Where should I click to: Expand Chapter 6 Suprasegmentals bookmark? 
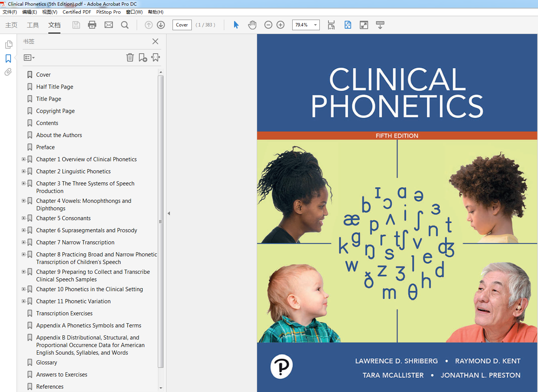click(x=23, y=230)
